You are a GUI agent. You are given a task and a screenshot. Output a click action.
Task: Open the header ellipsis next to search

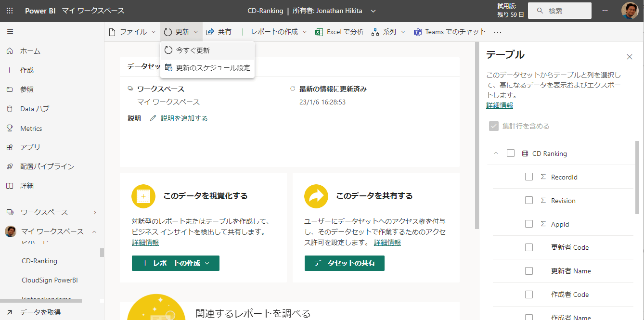click(605, 11)
